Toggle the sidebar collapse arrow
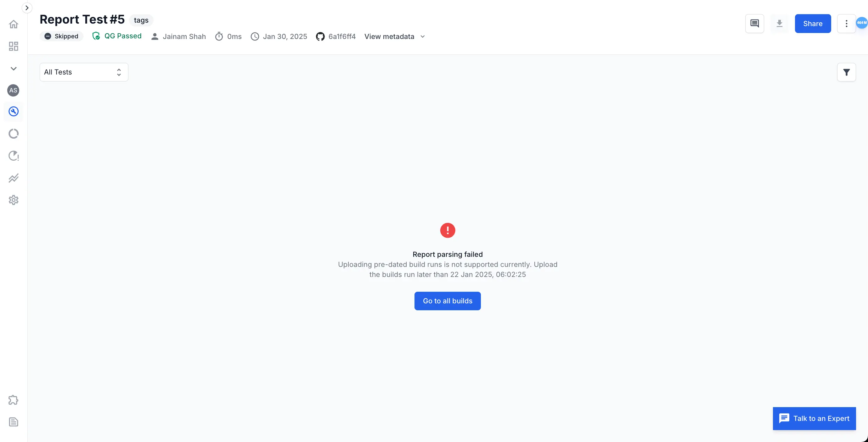The image size is (868, 442). tap(27, 7)
